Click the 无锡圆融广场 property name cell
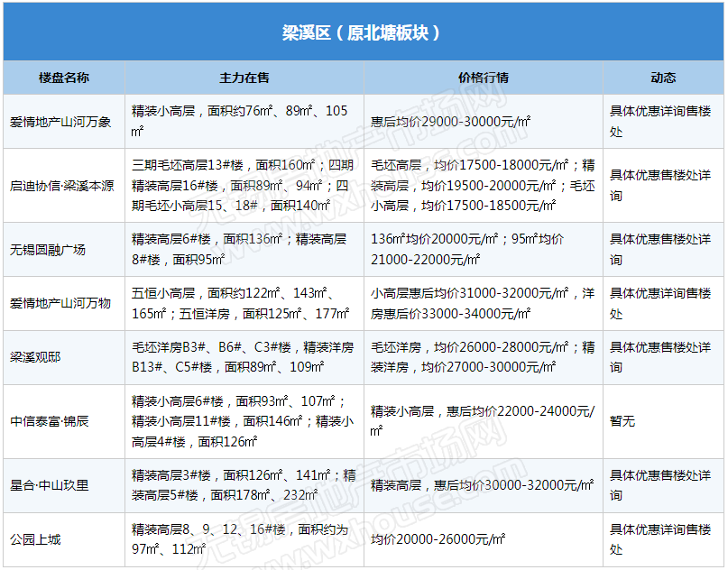This screenshot has height=570, width=728. coord(48,250)
